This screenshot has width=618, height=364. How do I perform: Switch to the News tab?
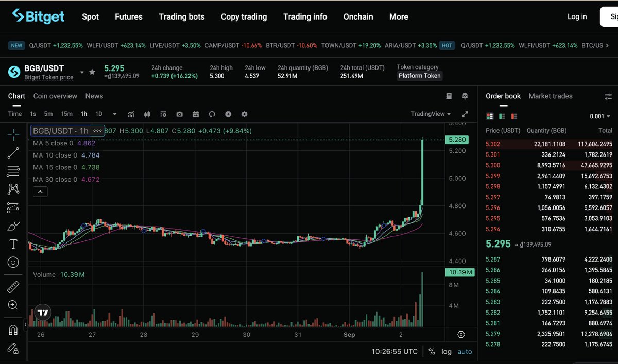click(94, 96)
